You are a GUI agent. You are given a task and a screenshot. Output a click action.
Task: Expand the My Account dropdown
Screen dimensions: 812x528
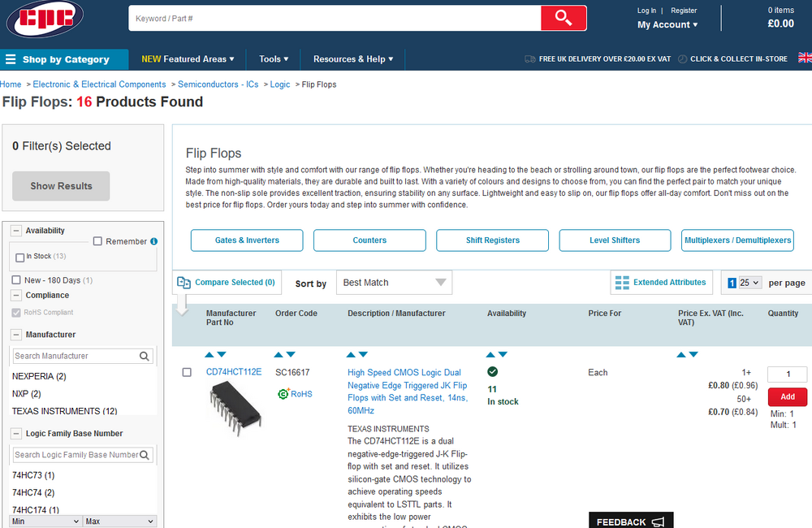click(x=667, y=24)
